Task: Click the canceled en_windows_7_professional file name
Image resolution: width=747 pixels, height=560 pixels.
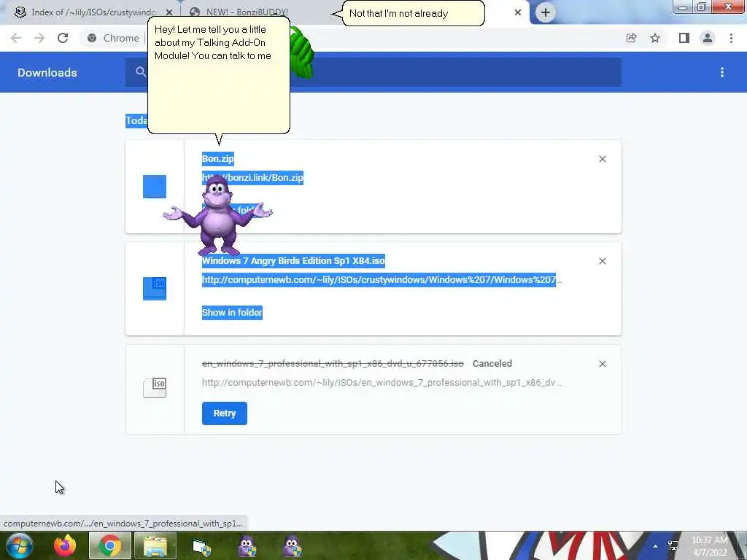Action: pos(333,364)
